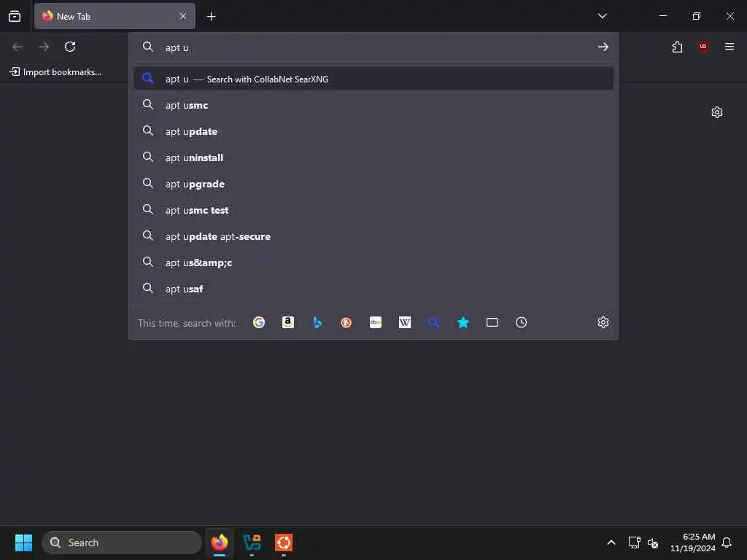The width and height of the screenshot is (747, 560).
Task: Personalize New Tab gear icon
Action: coord(717,112)
